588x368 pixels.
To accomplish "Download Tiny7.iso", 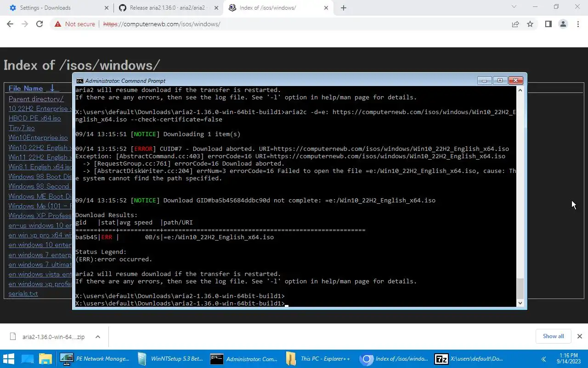I will point(22,128).
